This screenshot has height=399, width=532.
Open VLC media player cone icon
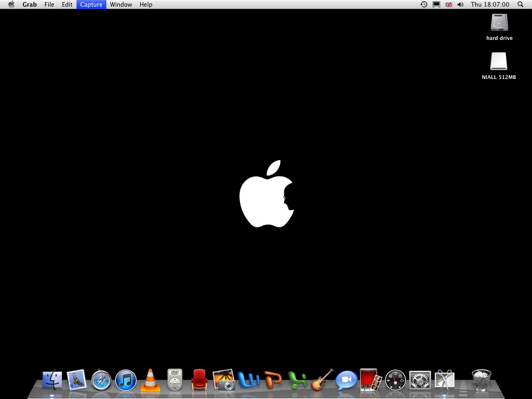[150, 380]
